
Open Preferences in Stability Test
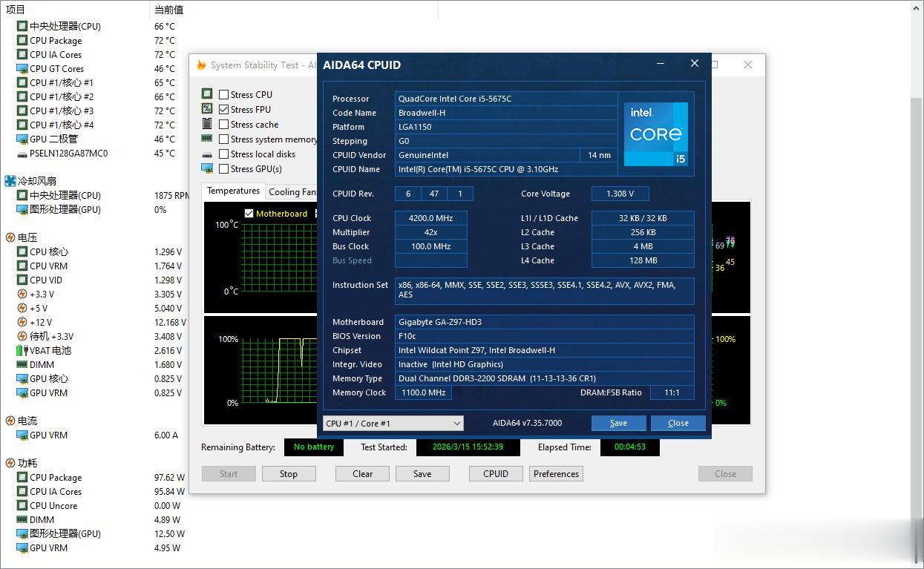tap(556, 473)
